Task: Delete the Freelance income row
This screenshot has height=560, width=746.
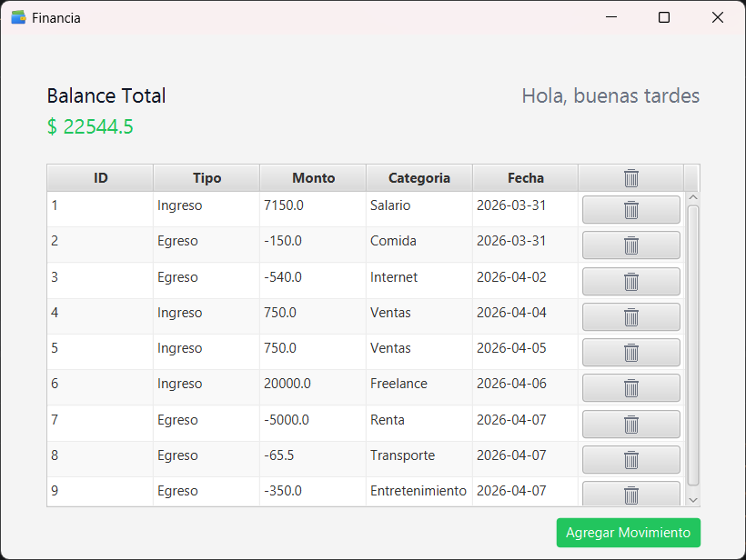Action: click(630, 387)
